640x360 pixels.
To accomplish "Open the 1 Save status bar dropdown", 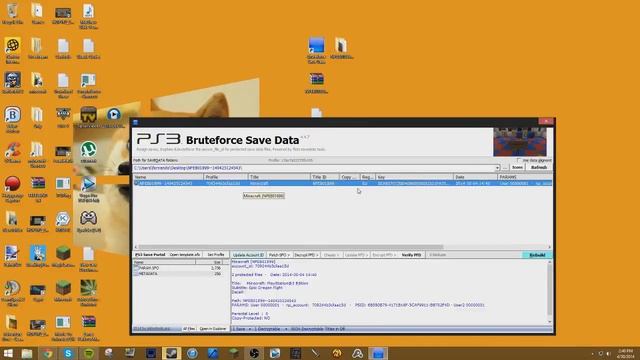I will (241, 329).
